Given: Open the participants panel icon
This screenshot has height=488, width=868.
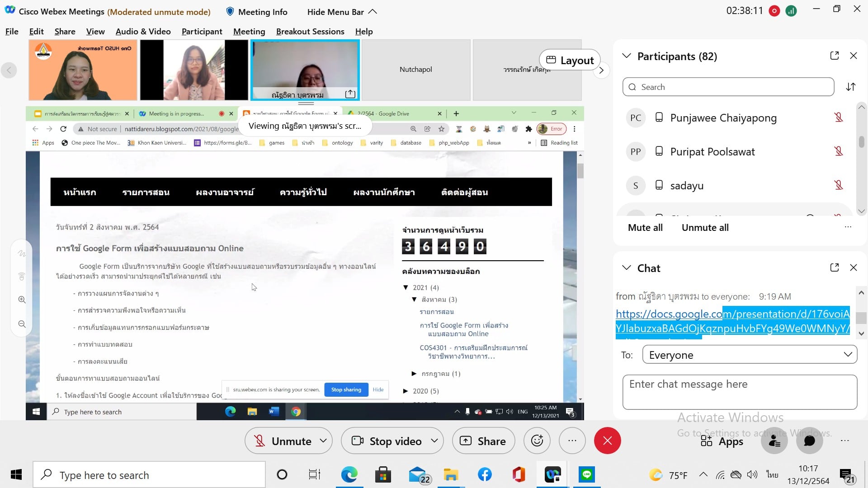Looking at the screenshot, I should click(774, 441).
